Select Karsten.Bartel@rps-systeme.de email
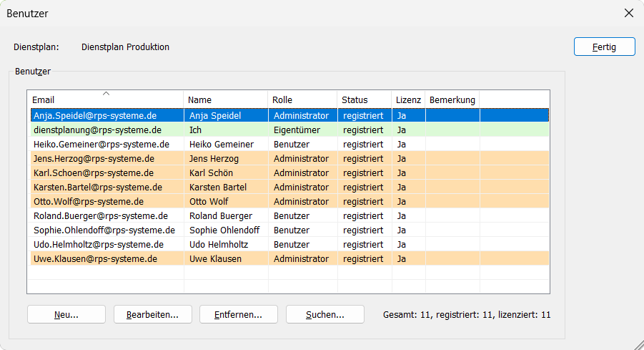 pyautogui.click(x=98, y=187)
